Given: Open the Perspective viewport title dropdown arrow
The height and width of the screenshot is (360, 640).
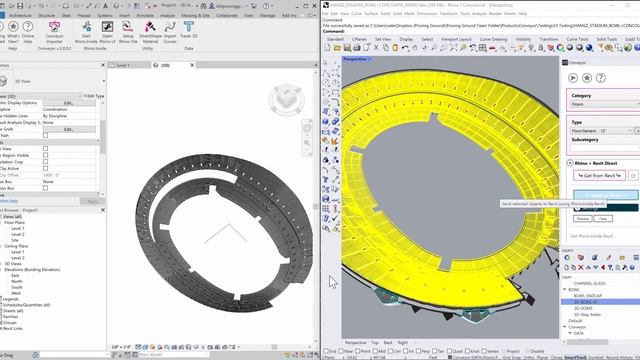Looking at the screenshot, I should 370,59.
